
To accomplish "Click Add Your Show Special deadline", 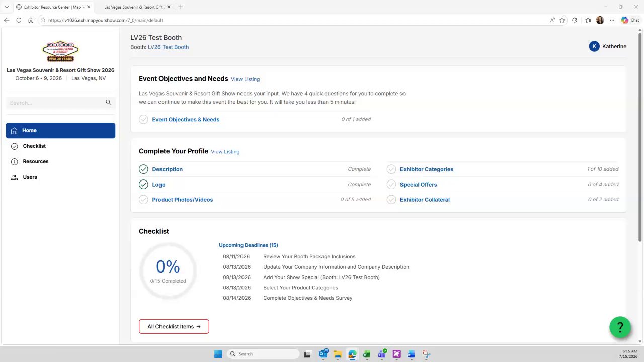I will (321, 278).
